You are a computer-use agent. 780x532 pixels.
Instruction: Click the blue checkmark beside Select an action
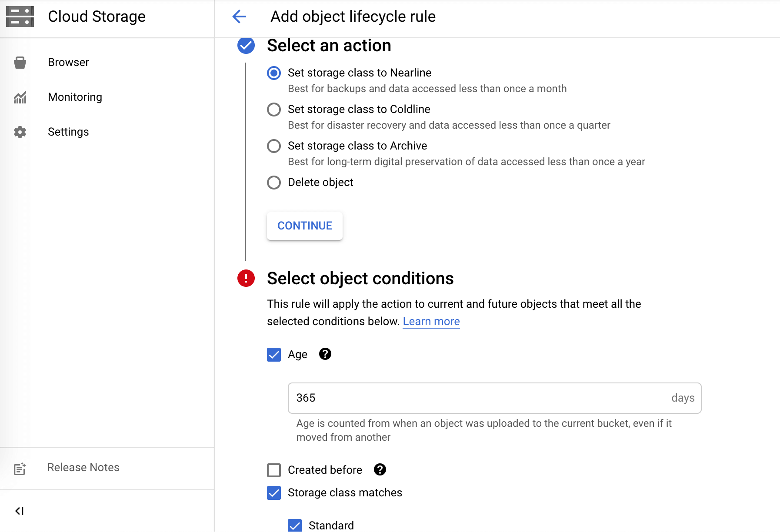[246, 45]
